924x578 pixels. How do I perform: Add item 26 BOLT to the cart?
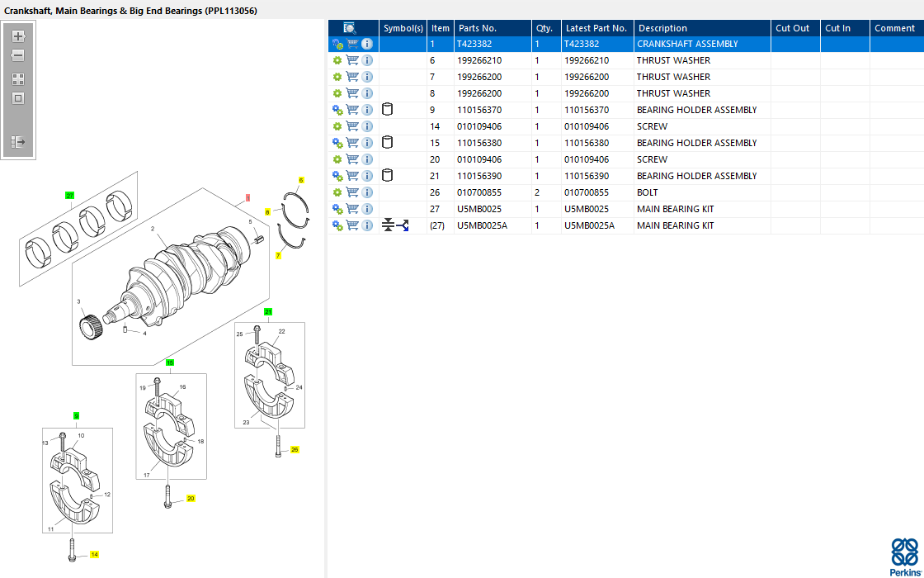point(352,192)
